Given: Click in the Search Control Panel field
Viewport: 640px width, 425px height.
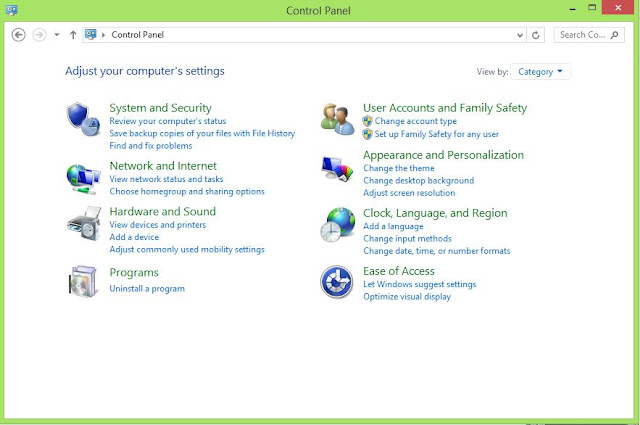Looking at the screenshot, I should 589,35.
